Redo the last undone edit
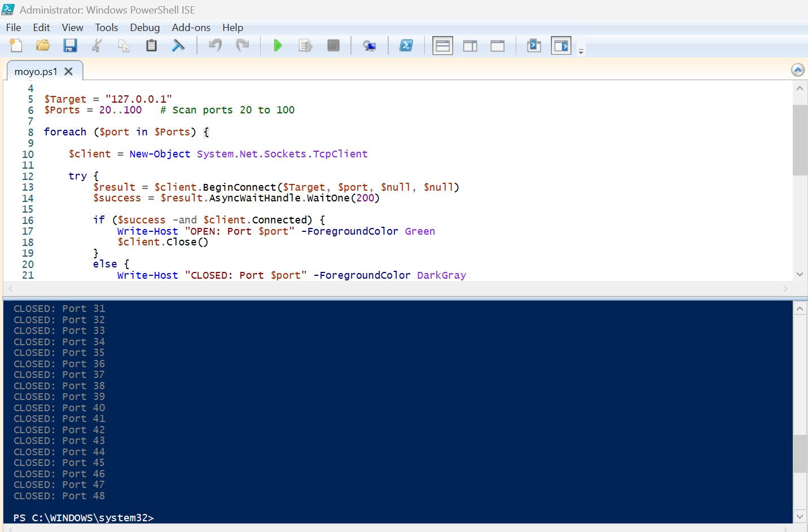The height and width of the screenshot is (532, 808). point(242,46)
